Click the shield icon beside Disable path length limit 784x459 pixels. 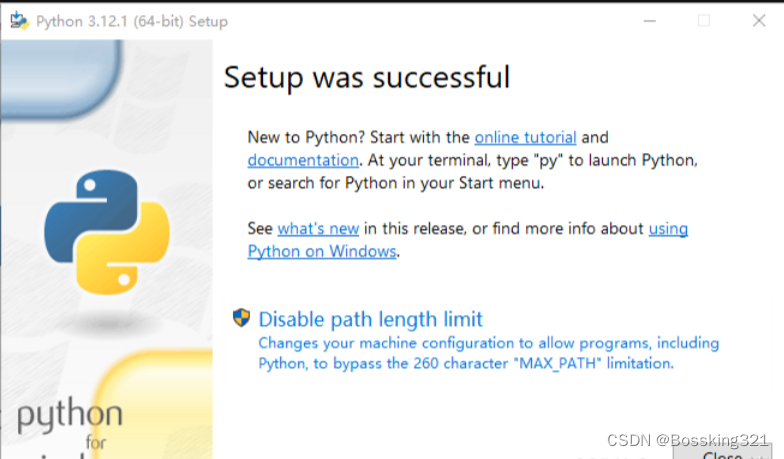click(x=241, y=319)
